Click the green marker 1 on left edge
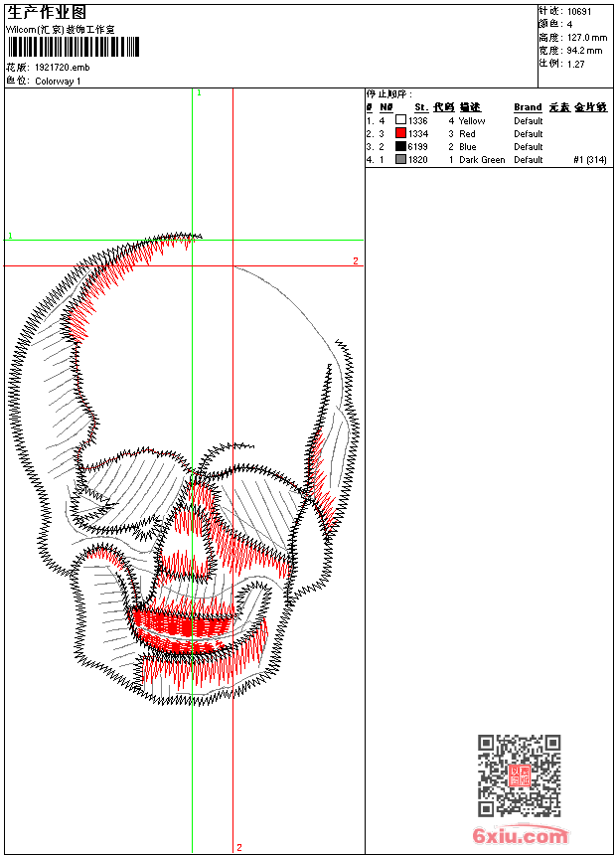The image size is (616, 855). 10,236
